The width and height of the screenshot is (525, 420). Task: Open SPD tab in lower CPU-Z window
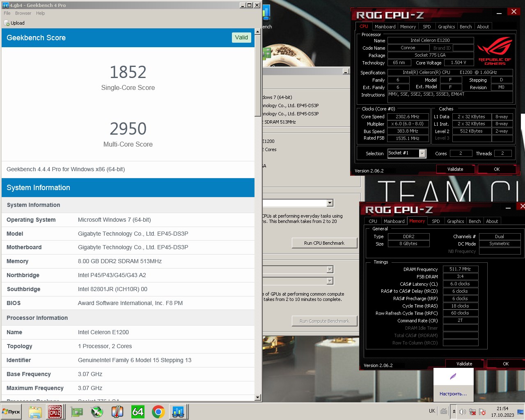point(436,221)
